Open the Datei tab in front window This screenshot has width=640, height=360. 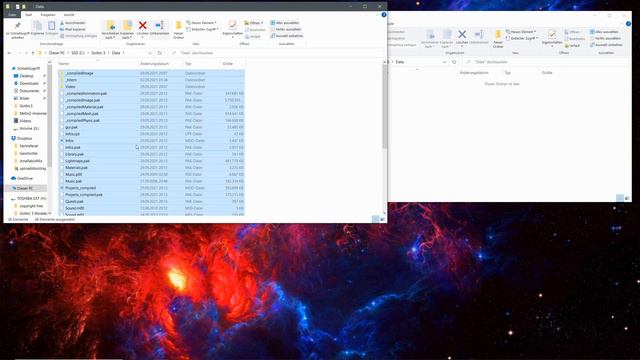point(12,15)
